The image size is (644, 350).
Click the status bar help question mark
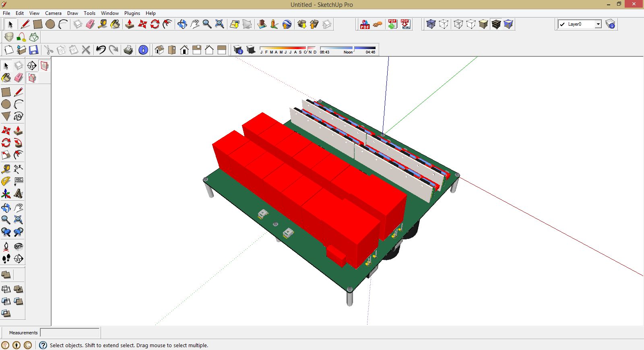[43, 345]
